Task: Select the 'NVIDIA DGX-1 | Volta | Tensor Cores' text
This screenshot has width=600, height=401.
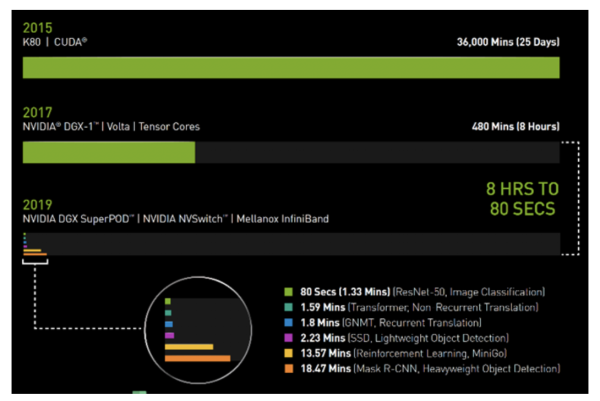Action: tap(111, 127)
